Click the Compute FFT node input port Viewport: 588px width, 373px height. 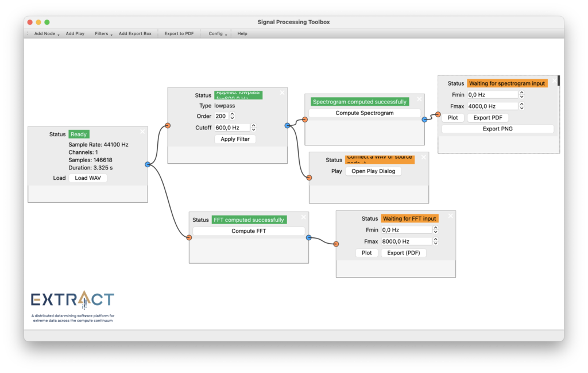189,237
